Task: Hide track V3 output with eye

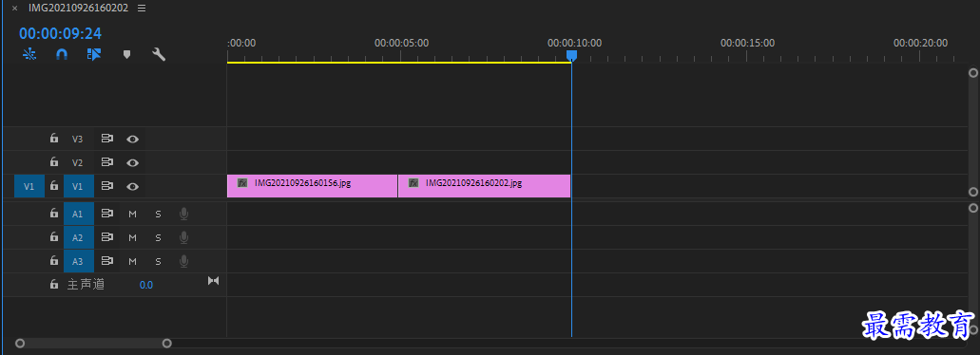Action: pos(132,139)
